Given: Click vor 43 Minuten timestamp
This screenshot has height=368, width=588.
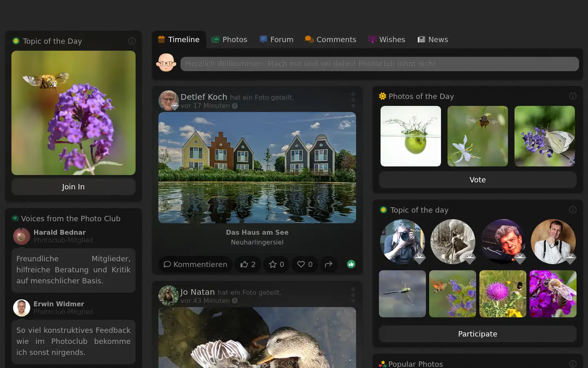Looking at the screenshot, I should pos(205,301).
